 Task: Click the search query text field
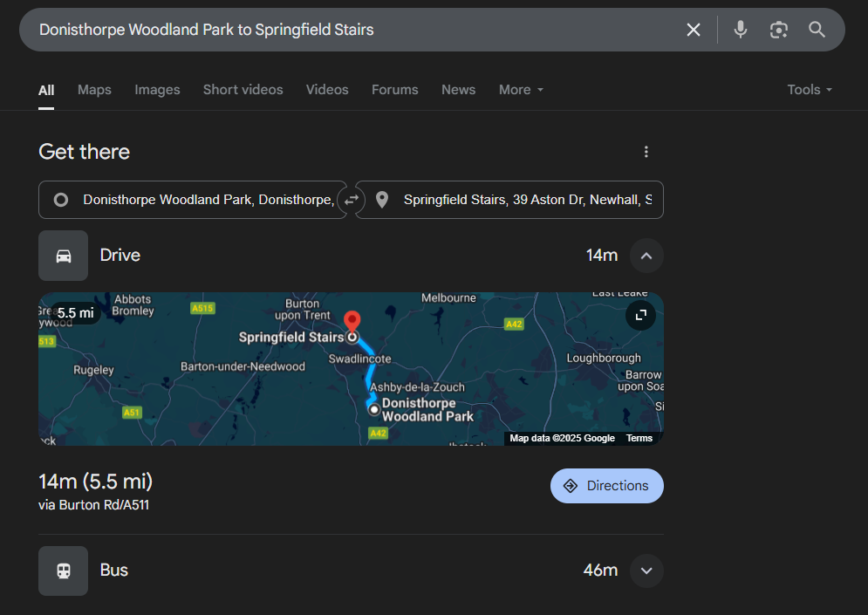coord(354,30)
